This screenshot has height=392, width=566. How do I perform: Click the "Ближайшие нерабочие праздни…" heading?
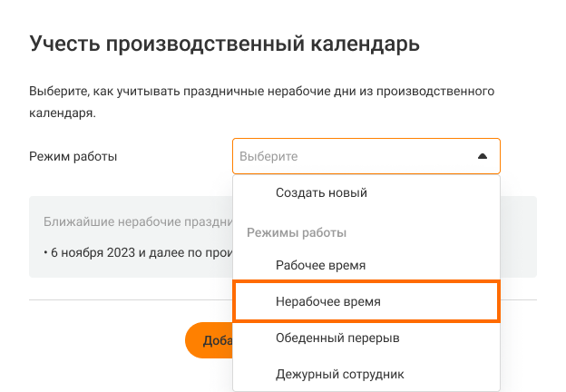[136, 221]
